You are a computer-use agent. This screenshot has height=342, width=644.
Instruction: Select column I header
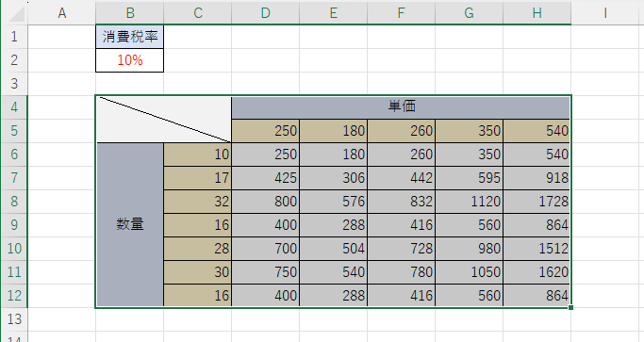(605, 13)
